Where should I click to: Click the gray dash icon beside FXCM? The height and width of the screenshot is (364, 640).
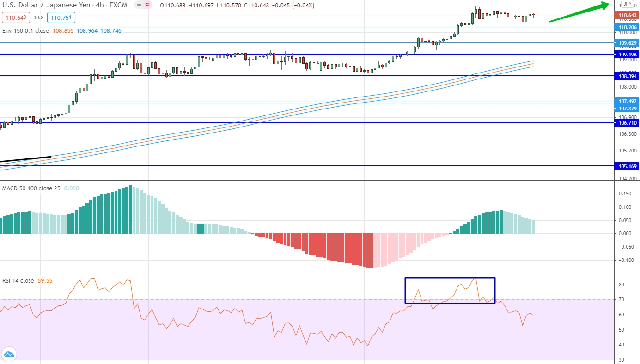139,5
